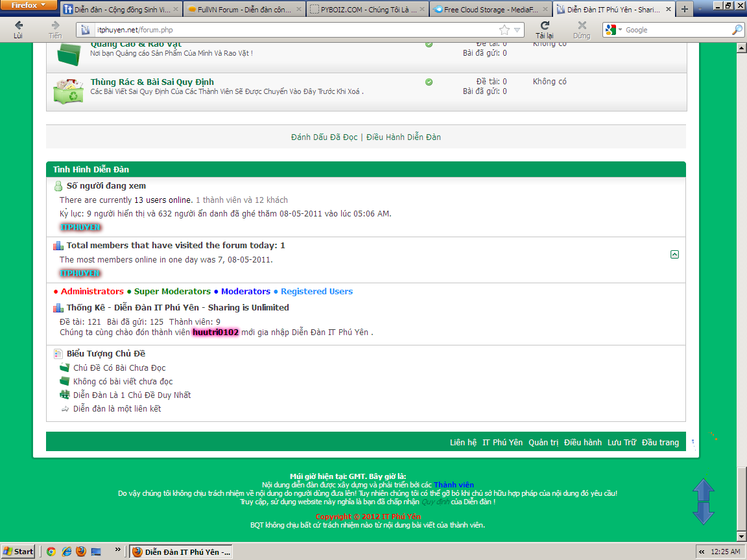Click the Google search input field
747x560 pixels.
click(x=674, y=30)
